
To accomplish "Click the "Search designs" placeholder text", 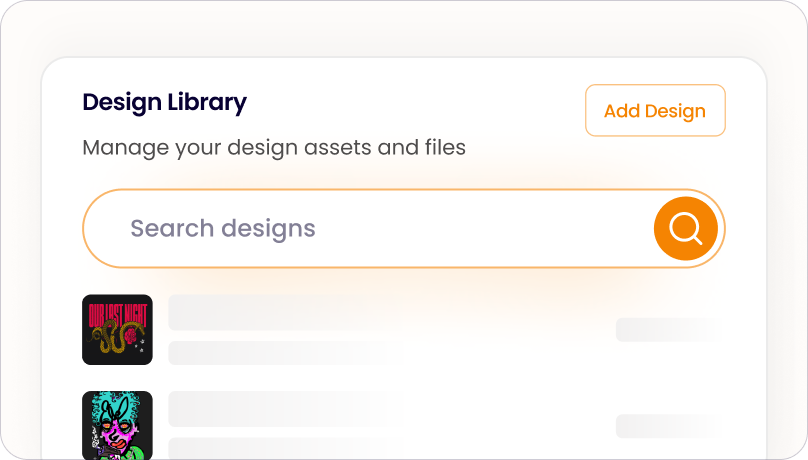I will [223, 229].
